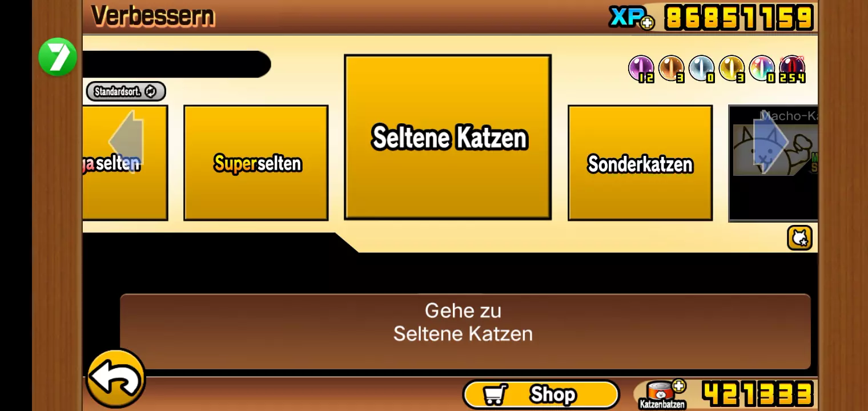Go back using the yellow return arrow
This screenshot has height=411, width=868.
coord(116,378)
